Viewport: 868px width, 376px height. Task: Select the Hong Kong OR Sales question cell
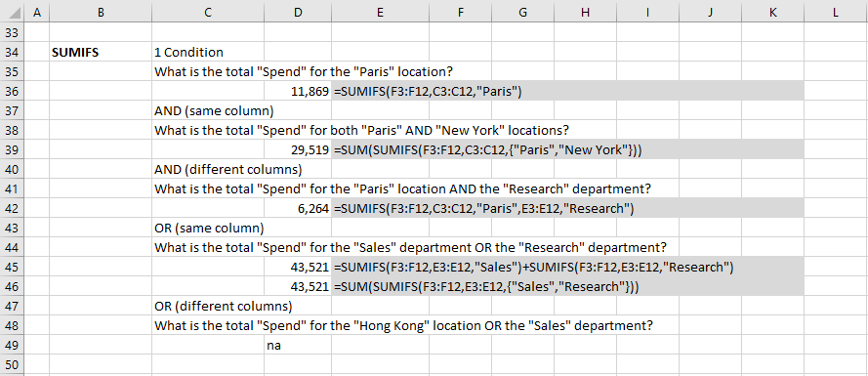point(403,325)
